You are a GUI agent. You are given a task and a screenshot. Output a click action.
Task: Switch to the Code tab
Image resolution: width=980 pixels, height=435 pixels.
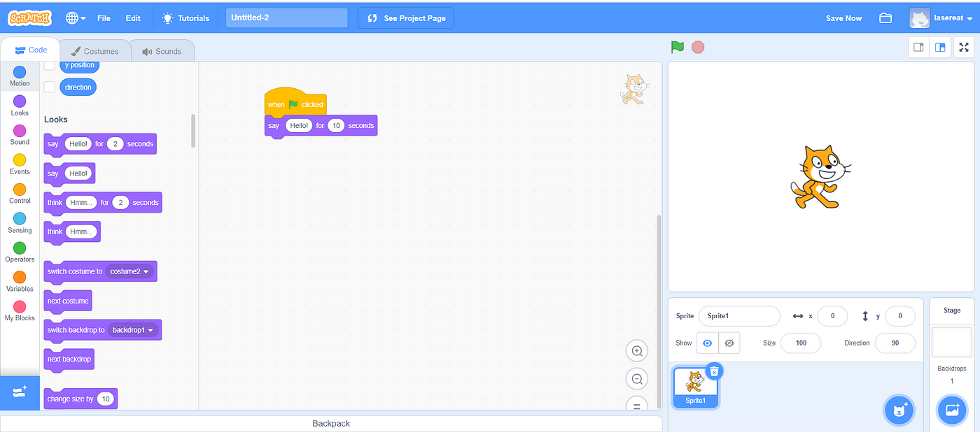tap(31, 50)
